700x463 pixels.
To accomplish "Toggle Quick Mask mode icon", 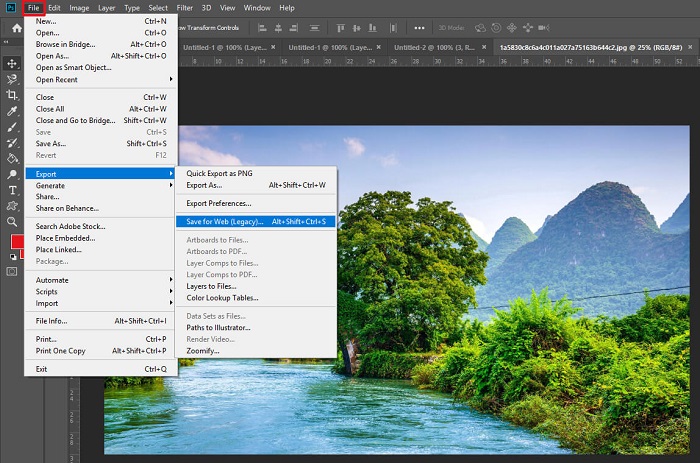I will (13, 270).
